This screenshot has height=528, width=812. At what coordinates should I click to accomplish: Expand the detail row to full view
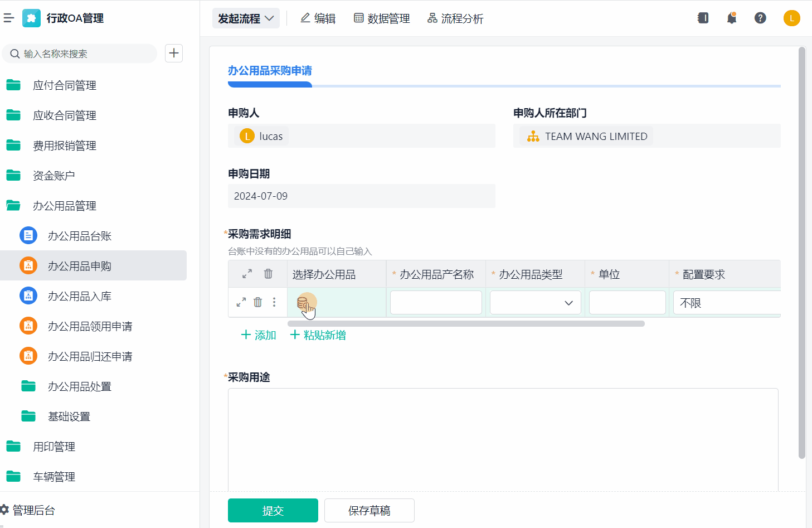[241, 302]
